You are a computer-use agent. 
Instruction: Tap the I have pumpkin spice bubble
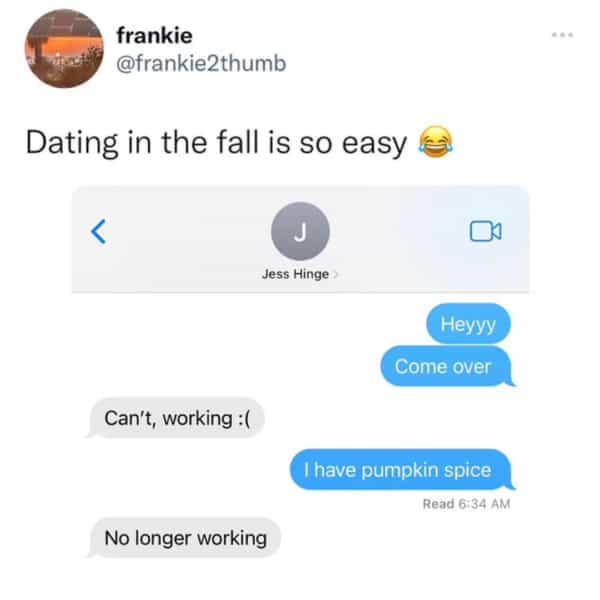[x=402, y=470]
